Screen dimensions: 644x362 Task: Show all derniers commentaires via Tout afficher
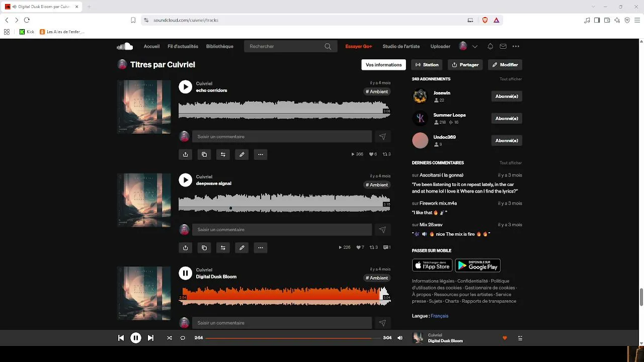(x=511, y=163)
